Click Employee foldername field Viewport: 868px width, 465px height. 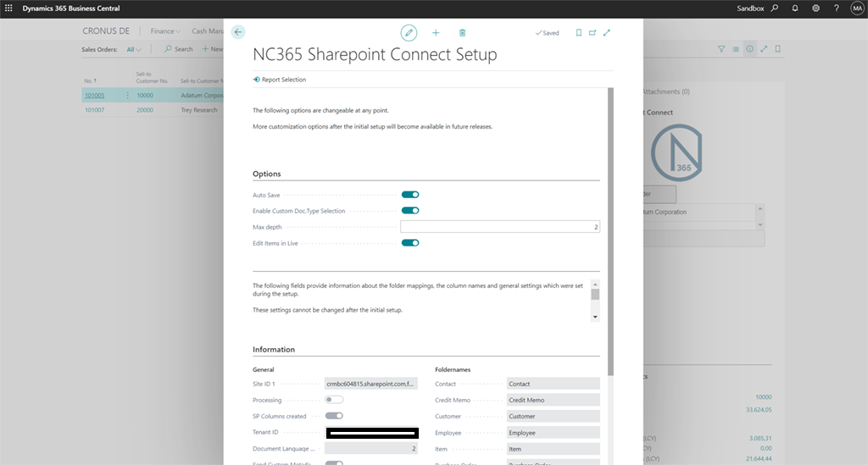(x=553, y=432)
